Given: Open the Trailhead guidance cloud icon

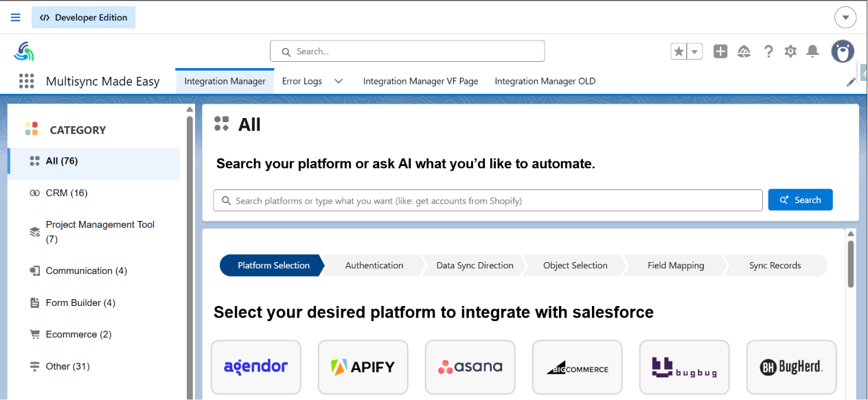Looking at the screenshot, I should pyautogui.click(x=744, y=51).
